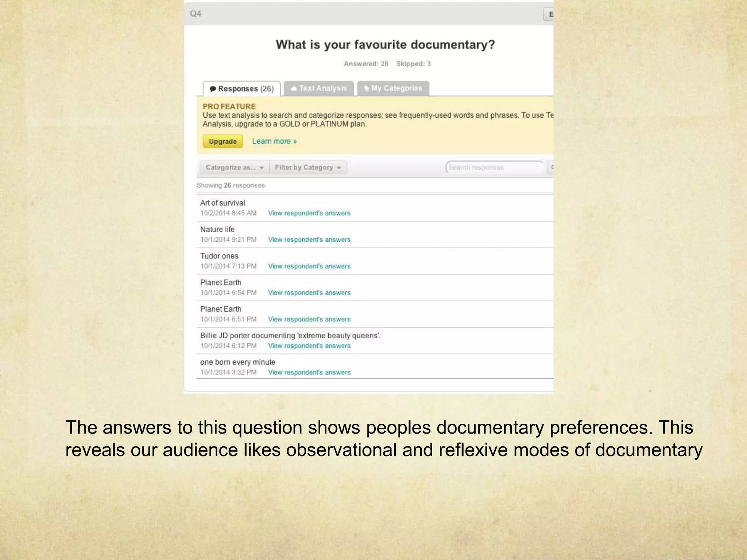View respondent's answers for Tudor ones
This screenshot has height=560, width=747.
click(309, 266)
